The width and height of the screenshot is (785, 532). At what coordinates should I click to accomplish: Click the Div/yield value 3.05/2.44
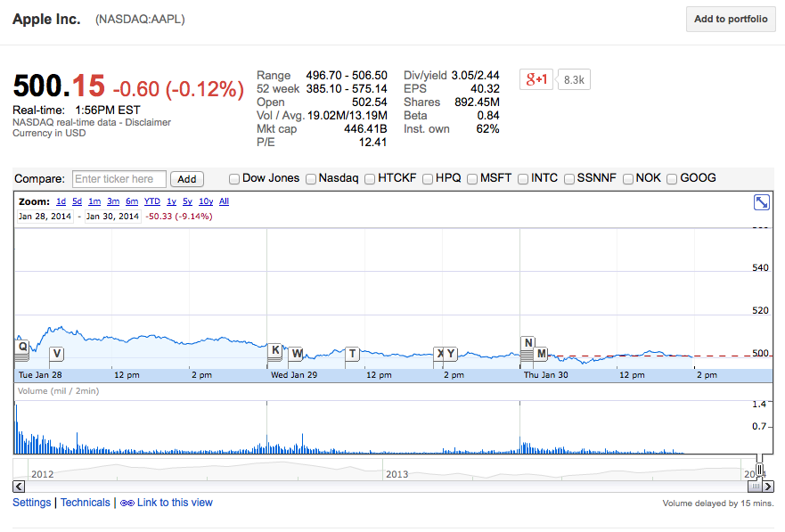point(475,75)
